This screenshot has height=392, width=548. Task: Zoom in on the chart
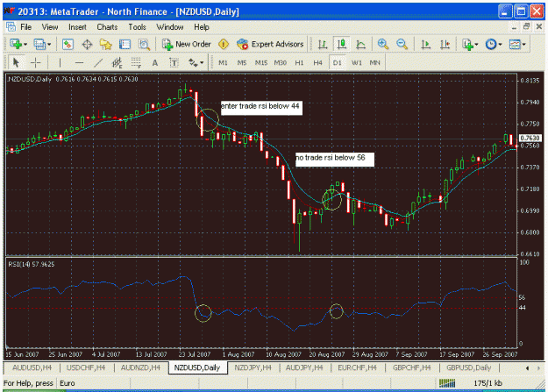(x=383, y=45)
